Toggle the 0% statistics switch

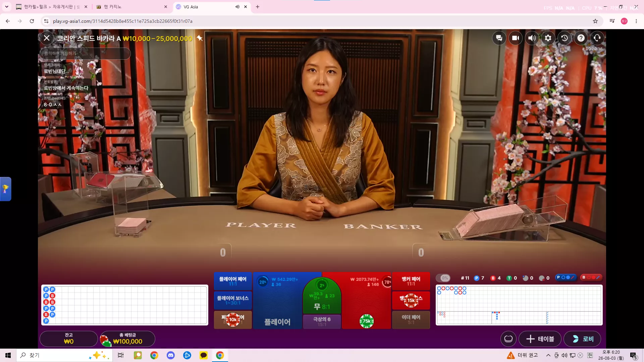[443, 278]
